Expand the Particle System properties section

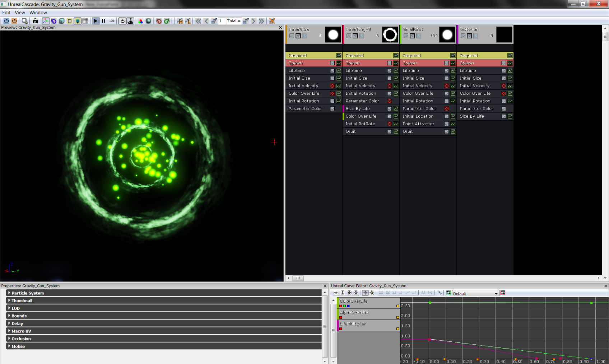coord(9,293)
